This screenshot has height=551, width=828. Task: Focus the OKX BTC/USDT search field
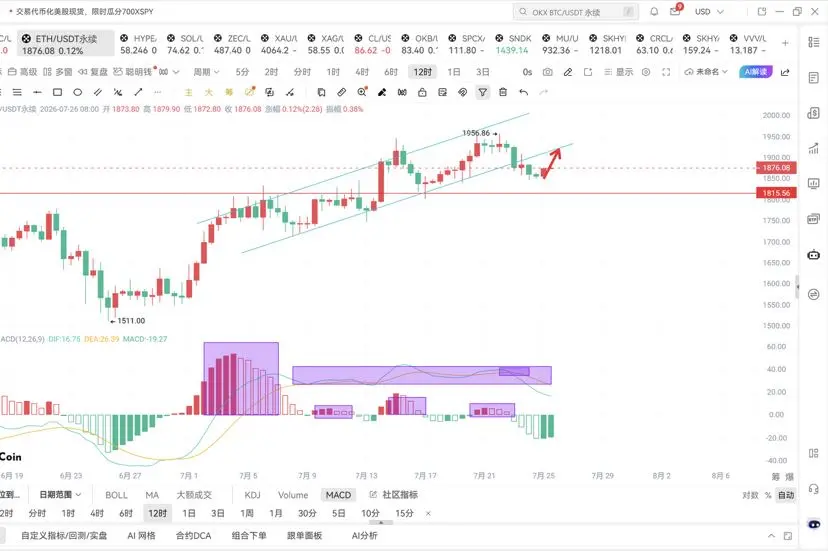click(576, 12)
